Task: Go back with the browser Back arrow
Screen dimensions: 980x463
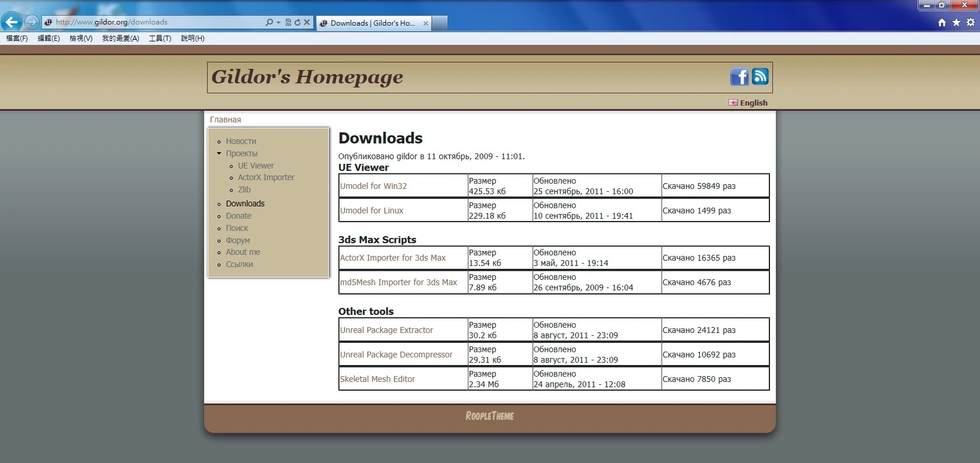Action: (11, 22)
